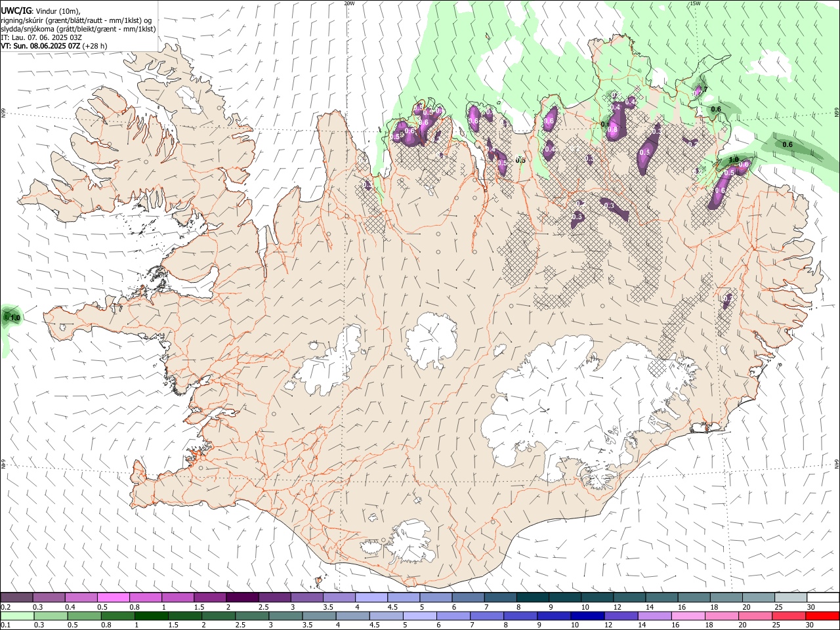Choose the light pink 16 mm rain swatch
Screen dimensions: 840x630
point(688,616)
